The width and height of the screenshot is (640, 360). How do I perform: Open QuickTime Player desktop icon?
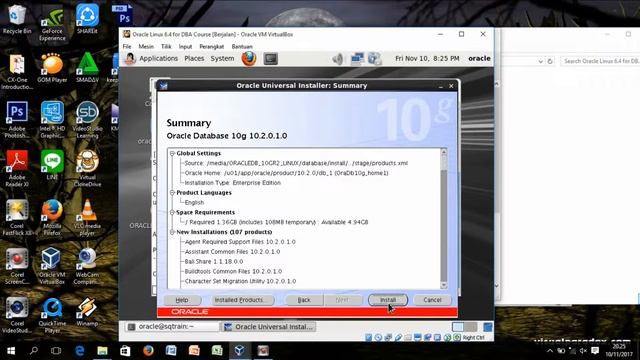(x=52, y=316)
